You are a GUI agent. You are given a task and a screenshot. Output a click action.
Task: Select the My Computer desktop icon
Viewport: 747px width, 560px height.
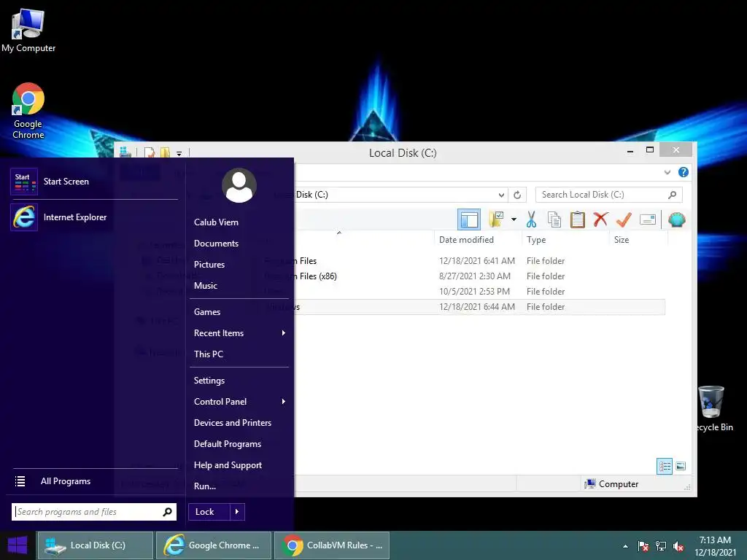28,31
